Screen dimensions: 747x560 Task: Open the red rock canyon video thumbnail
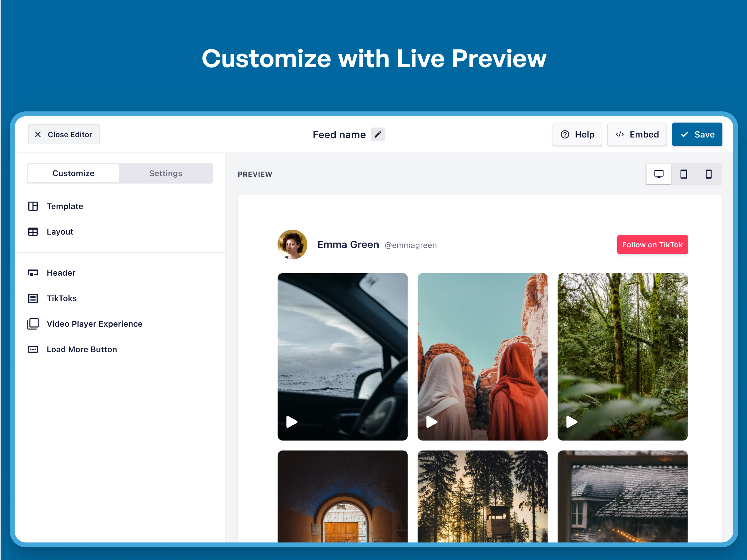[x=482, y=357]
